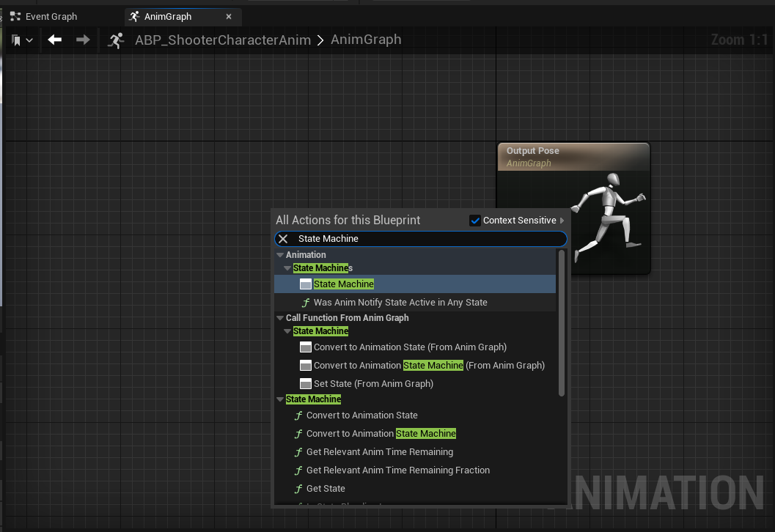Collapse the State Machines subcategory under Animation

[287, 268]
